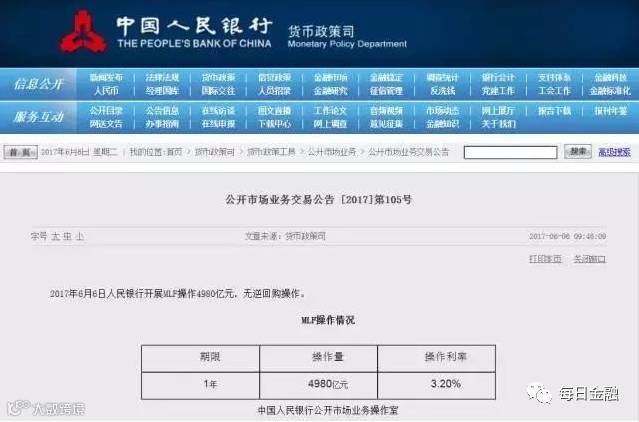
Task: Go to 网上调查 page
Action: click(x=331, y=124)
